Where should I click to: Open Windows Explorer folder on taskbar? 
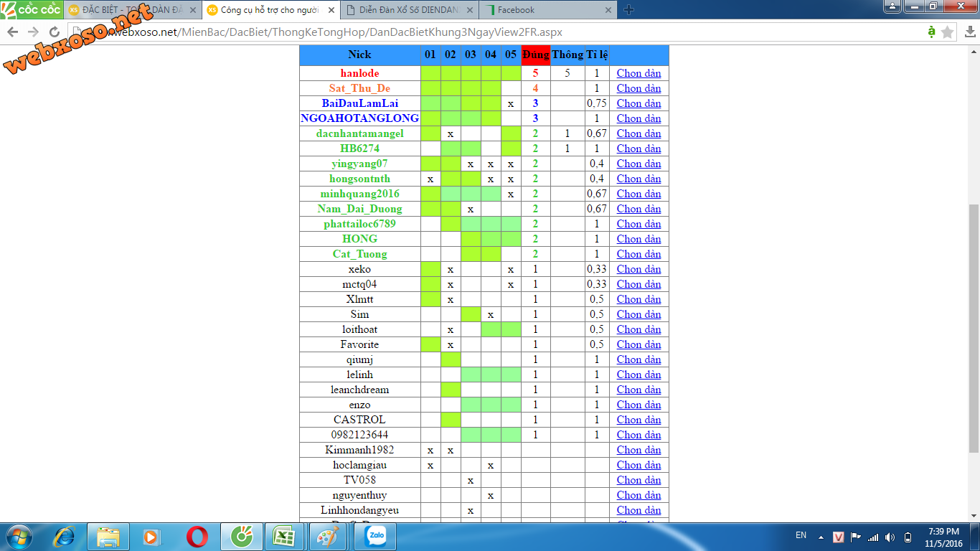tap(108, 537)
